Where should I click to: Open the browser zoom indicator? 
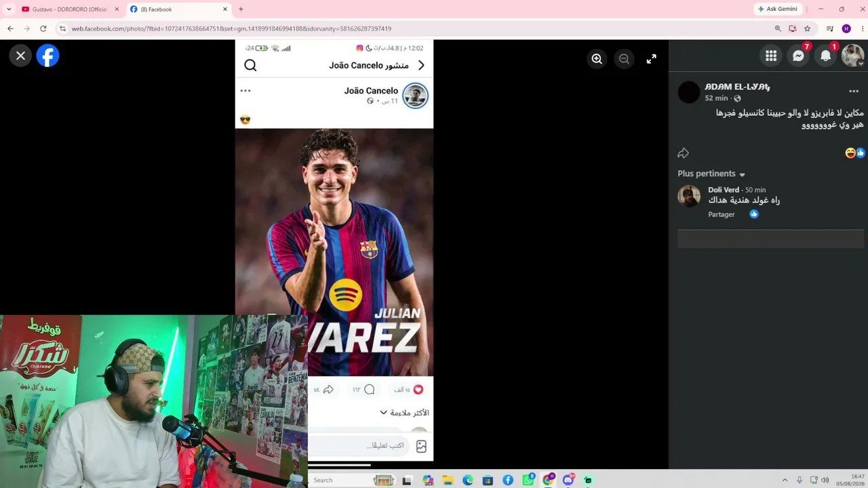coord(778,28)
